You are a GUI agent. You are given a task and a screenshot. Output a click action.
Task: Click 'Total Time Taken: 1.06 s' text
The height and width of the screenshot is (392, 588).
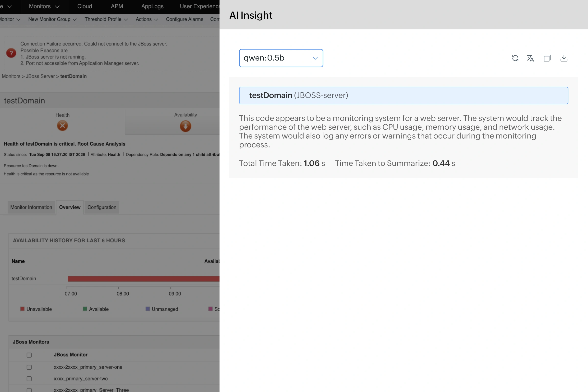282,163
